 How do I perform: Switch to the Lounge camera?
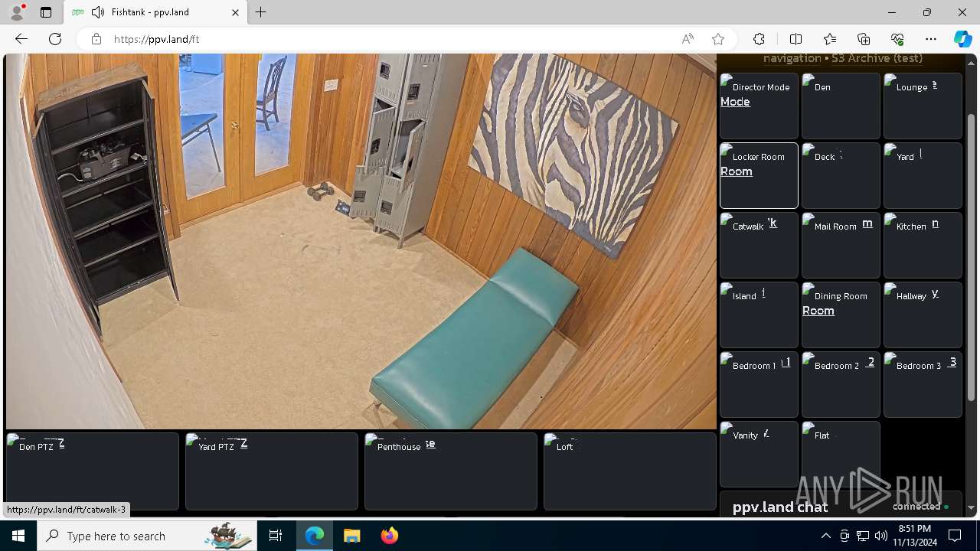[923, 106]
